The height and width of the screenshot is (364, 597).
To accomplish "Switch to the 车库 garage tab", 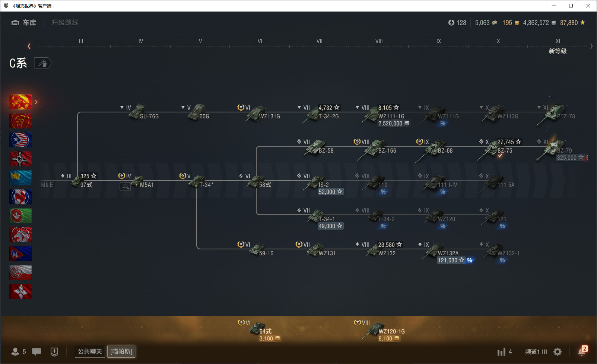I will (24, 23).
